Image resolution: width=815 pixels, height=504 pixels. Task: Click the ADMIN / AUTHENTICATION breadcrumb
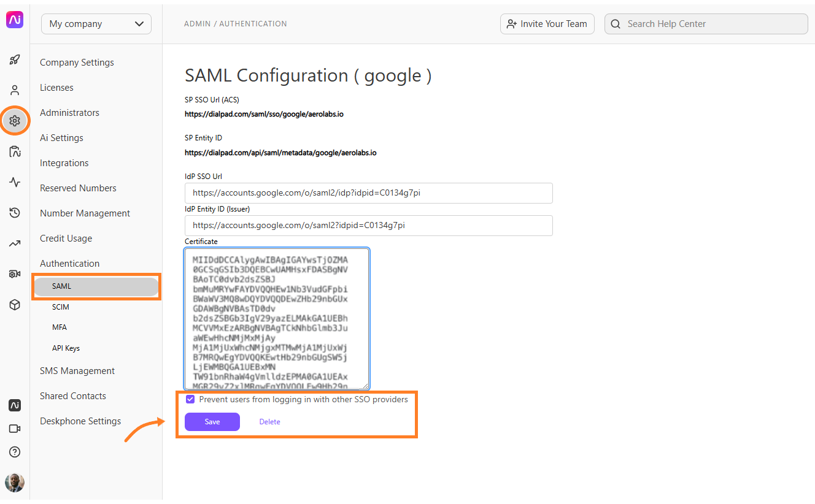[x=235, y=24]
